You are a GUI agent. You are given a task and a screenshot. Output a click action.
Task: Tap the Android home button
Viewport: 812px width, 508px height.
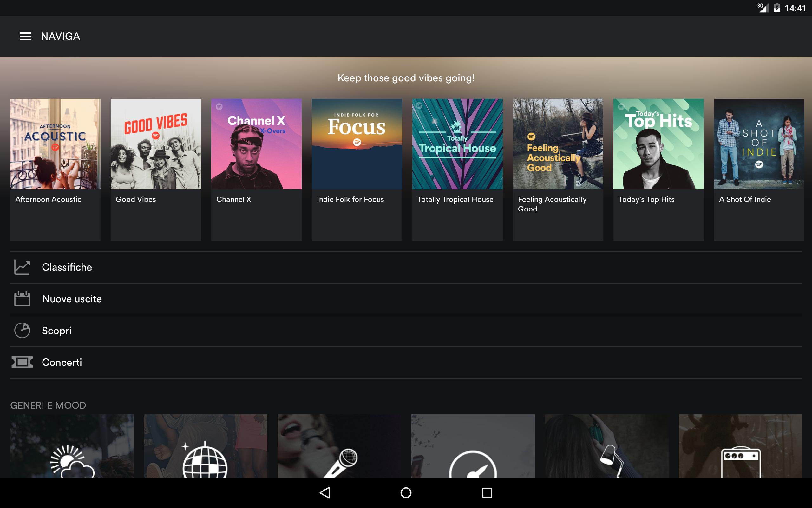406,493
